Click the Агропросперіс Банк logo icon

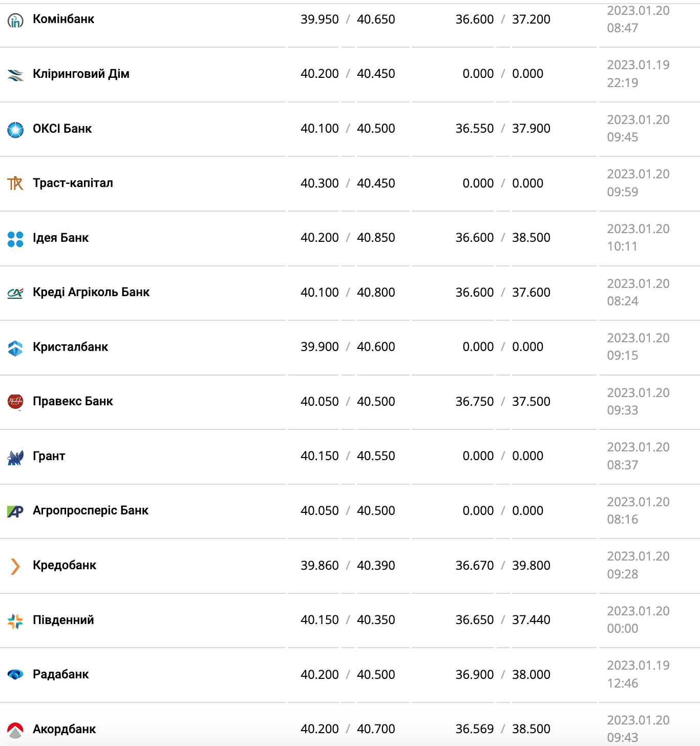click(x=15, y=511)
